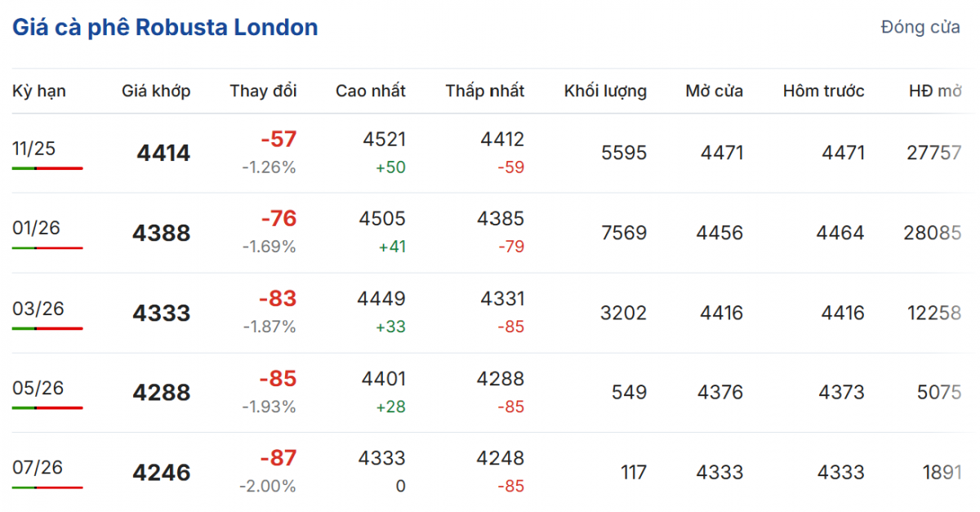Click the Mở cửa column header

pos(714,91)
